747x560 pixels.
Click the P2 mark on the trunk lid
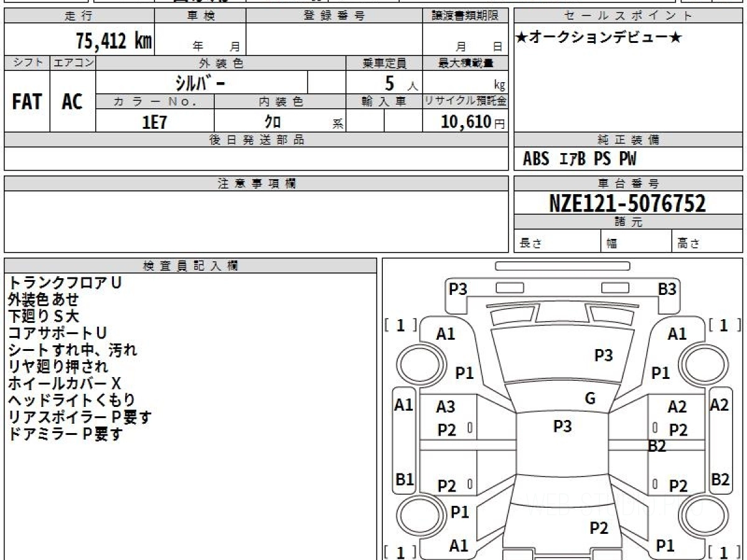599,528
